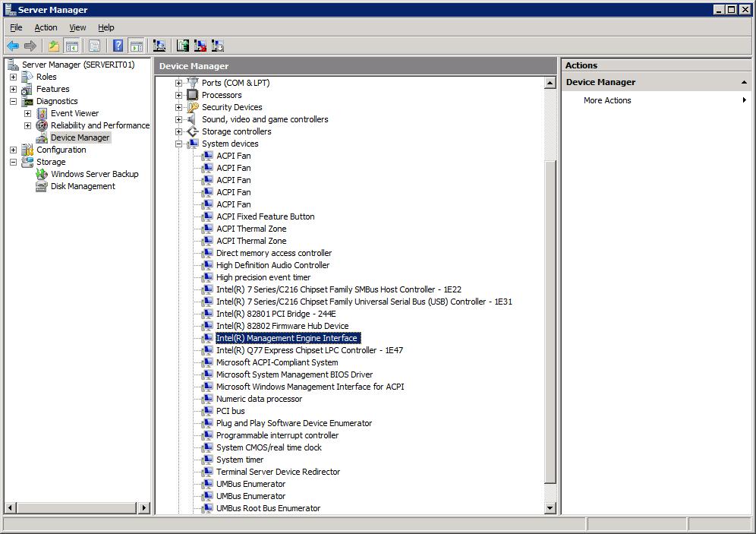Select Server Manager (SERVERIT01) root node

click(x=78, y=65)
